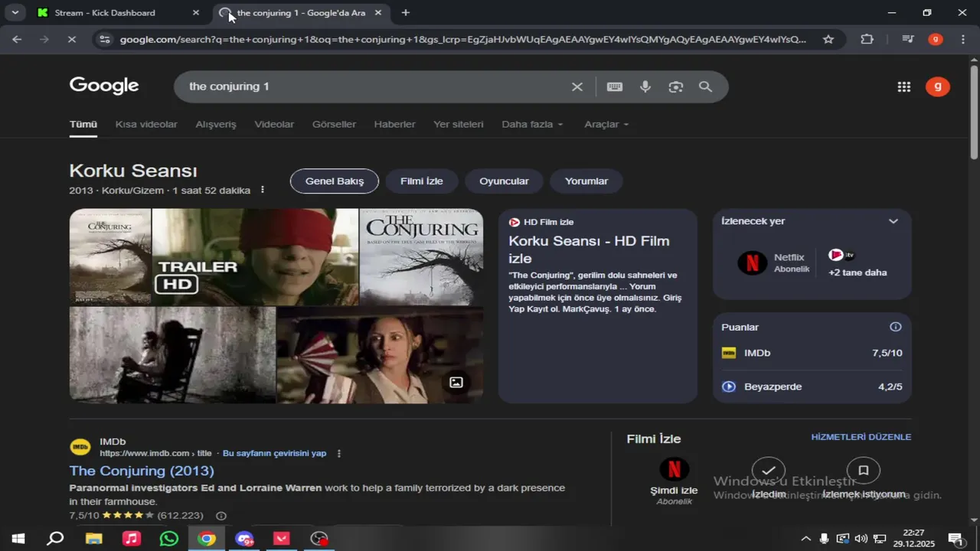980x551 pixels.
Task: Select the Filmi İzle chip
Action: point(422,181)
